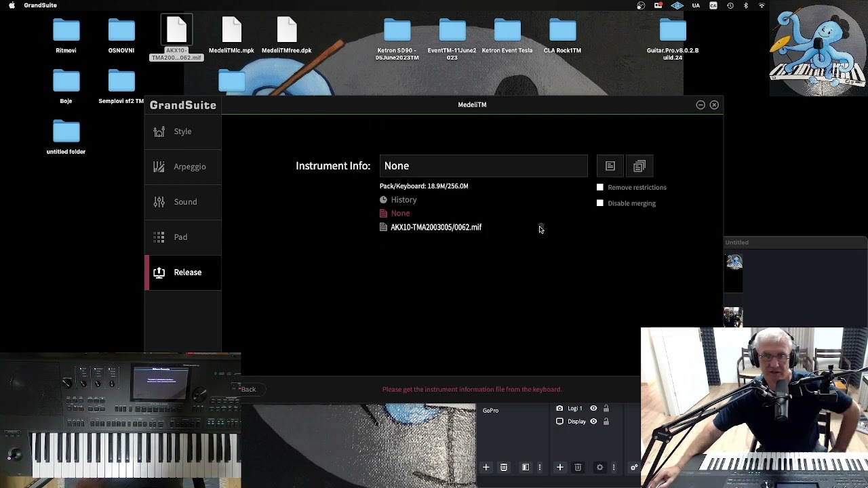Toggle lock on the Logi 1 source

(x=606, y=408)
